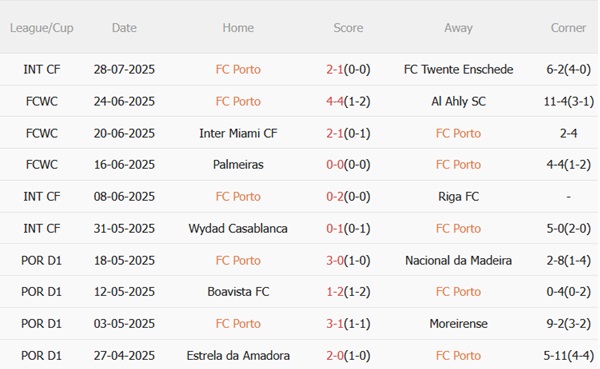Click the Corner column header
Screen dimensions: 600x369
568,28
